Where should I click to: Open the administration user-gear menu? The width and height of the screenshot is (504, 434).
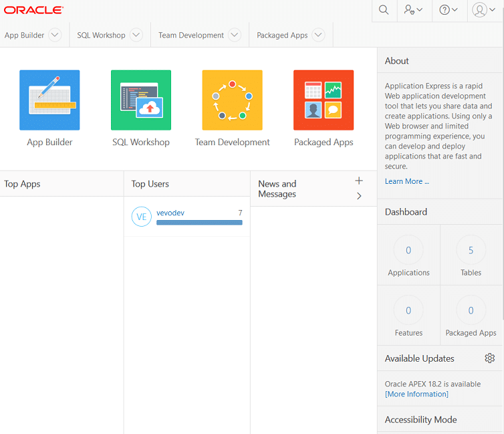(x=413, y=10)
